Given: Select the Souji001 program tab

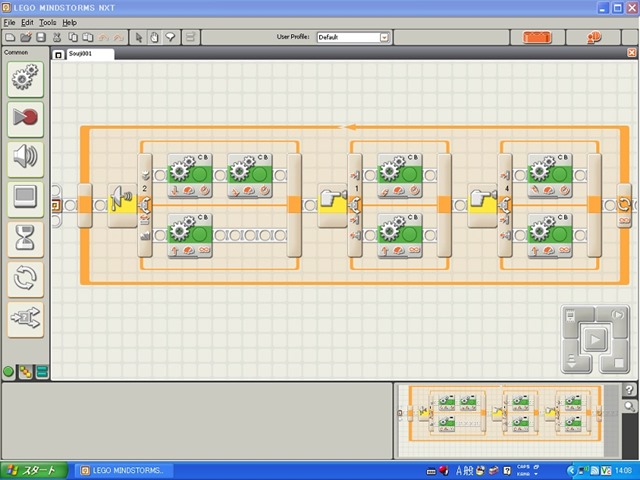Looking at the screenshot, I should [x=82, y=54].
